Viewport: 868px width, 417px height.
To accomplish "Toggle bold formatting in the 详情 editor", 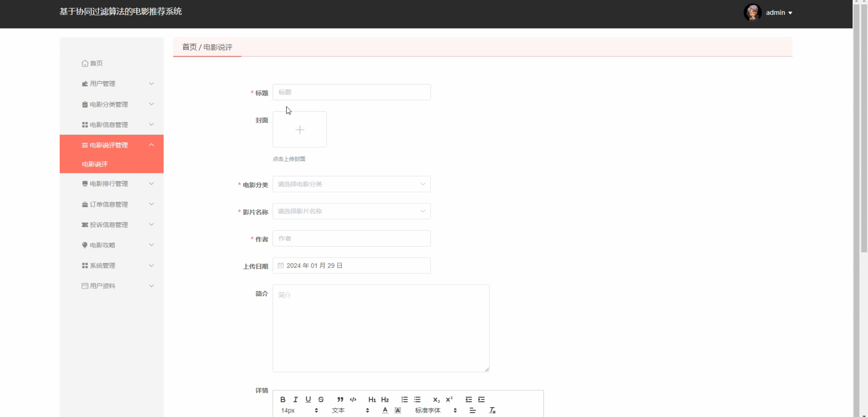I will (x=283, y=399).
